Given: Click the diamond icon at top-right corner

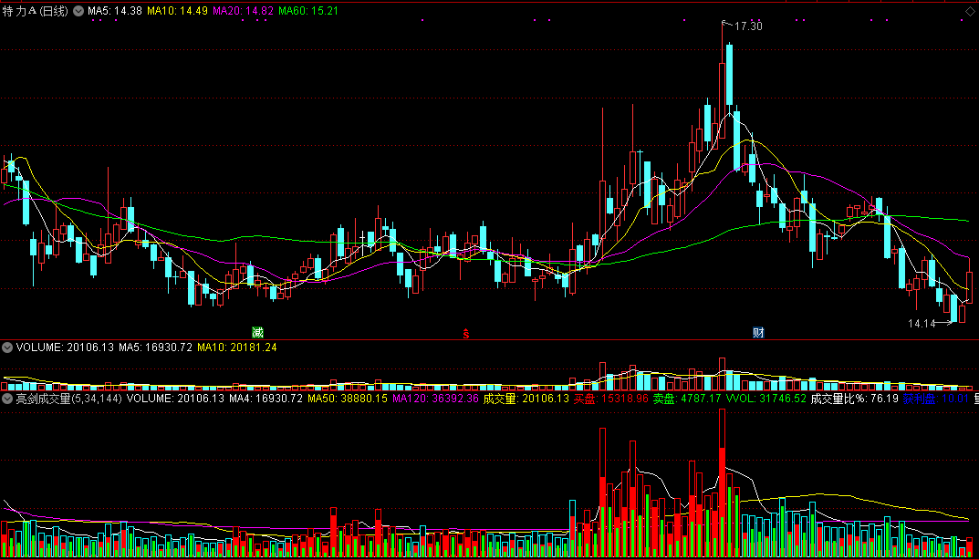Looking at the screenshot, I should (x=970, y=12).
